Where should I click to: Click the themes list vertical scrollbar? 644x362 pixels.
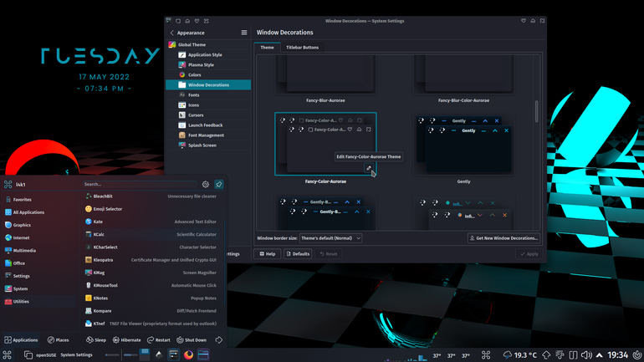(536, 111)
